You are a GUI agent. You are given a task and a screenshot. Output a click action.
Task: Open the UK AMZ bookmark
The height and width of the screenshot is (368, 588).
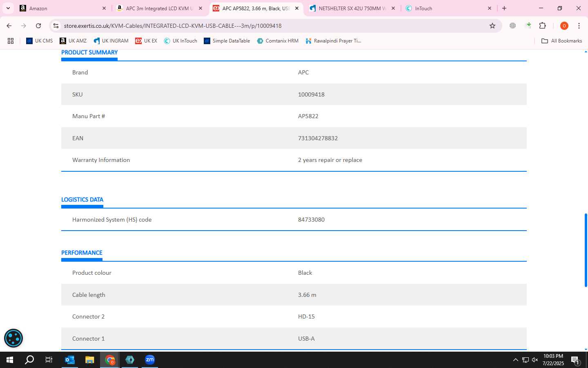point(73,41)
